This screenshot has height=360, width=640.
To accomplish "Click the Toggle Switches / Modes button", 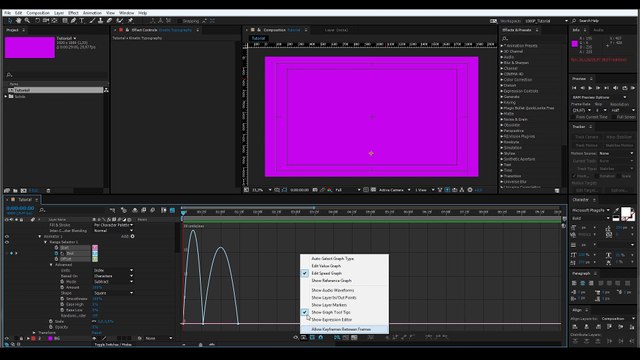I will [x=113, y=344].
